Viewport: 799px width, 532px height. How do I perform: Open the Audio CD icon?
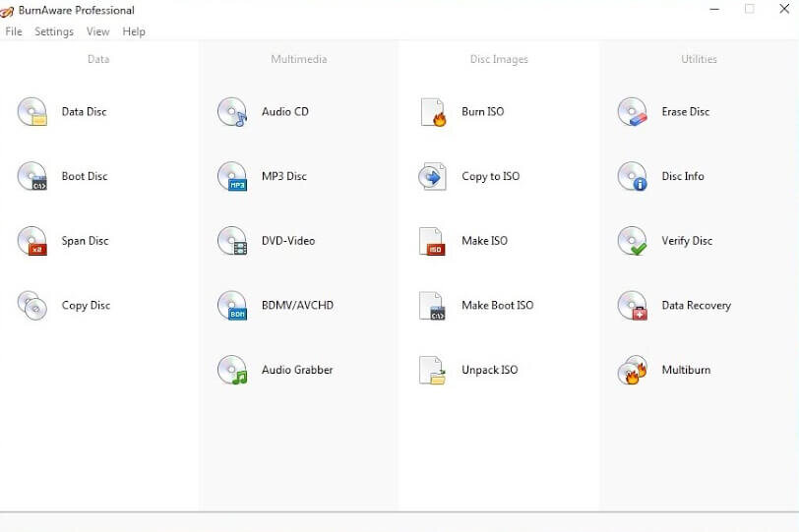click(x=232, y=112)
